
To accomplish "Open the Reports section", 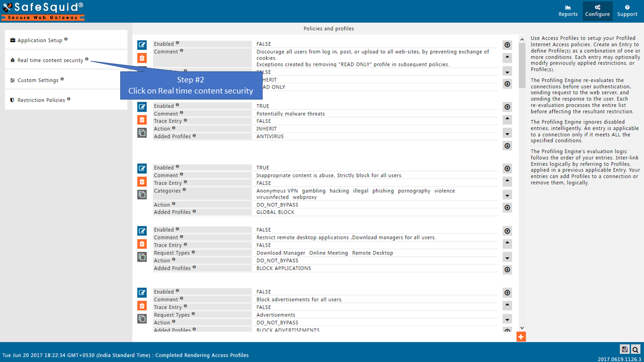I will [x=568, y=11].
